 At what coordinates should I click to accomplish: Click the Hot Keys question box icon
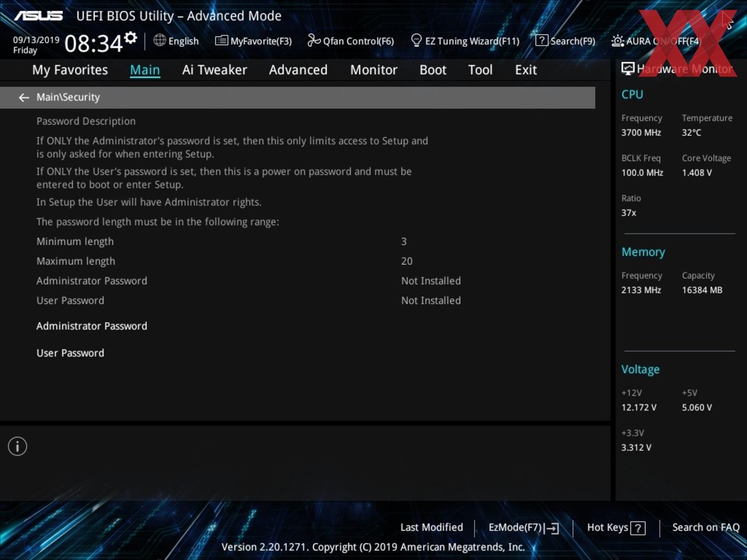point(638,528)
